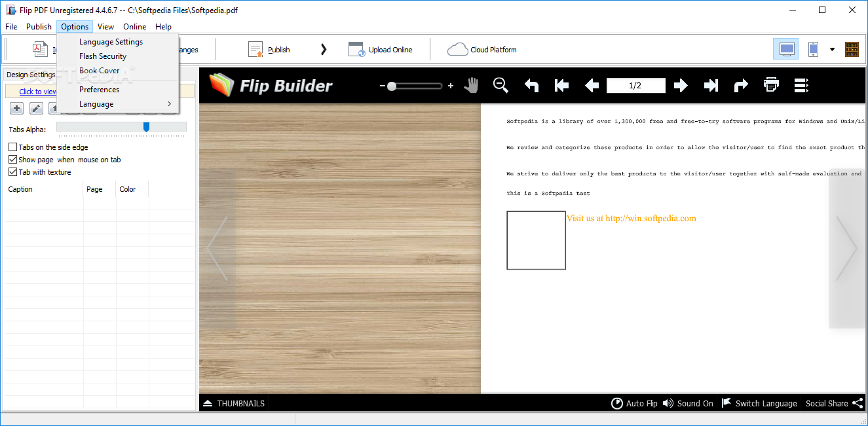868x426 pixels.
Task: Toggle Auto Flip in bottom bar
Action: pos(634,403)
